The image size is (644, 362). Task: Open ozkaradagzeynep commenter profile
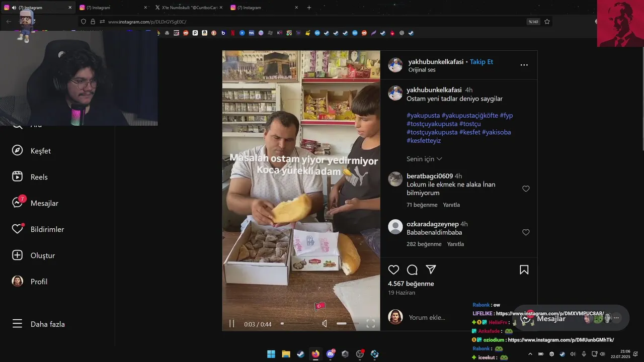433,224
